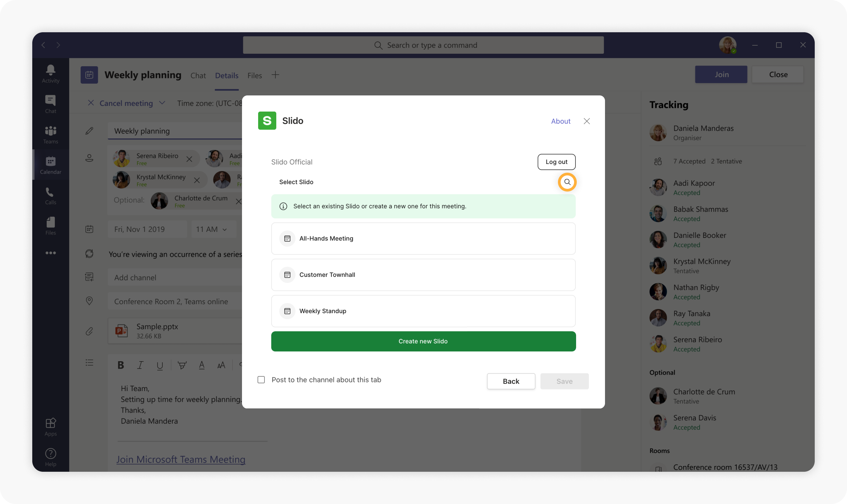Log out of Slido Official
847x504 pixels.
[x=556, y=162]
